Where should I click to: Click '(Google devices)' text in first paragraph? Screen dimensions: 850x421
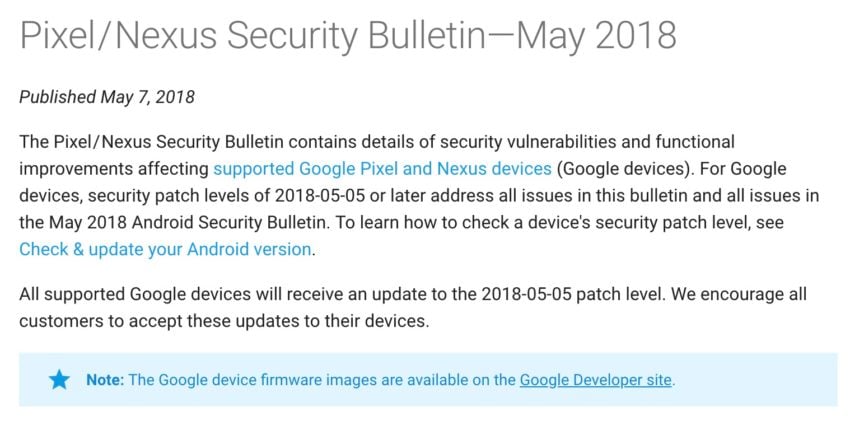pyautogui.click(x=625, y=169)
